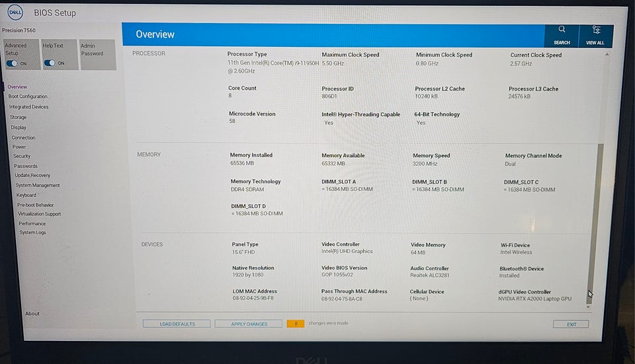Viewport: 635px width, 364px height.
Task: Toggle the Help Text switch
Action: pos(50,63)
